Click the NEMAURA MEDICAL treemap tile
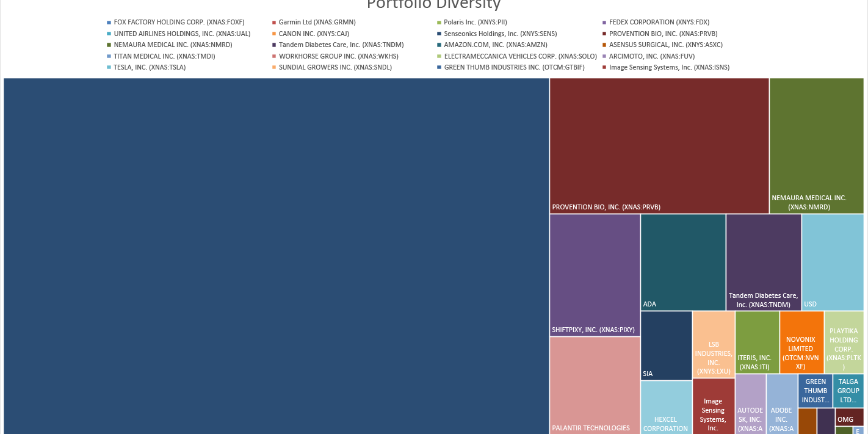868x434 pixels. coord(816,145)
